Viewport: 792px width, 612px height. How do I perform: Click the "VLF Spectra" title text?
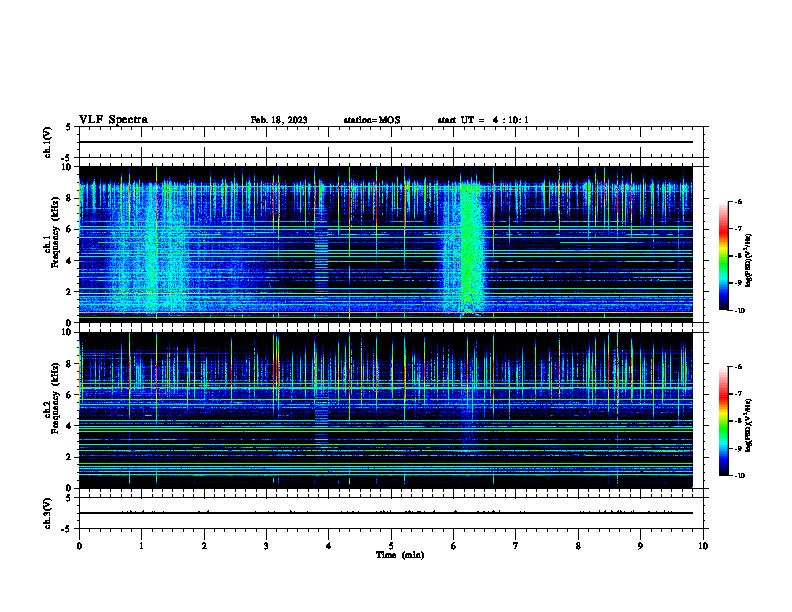[113, 120]
